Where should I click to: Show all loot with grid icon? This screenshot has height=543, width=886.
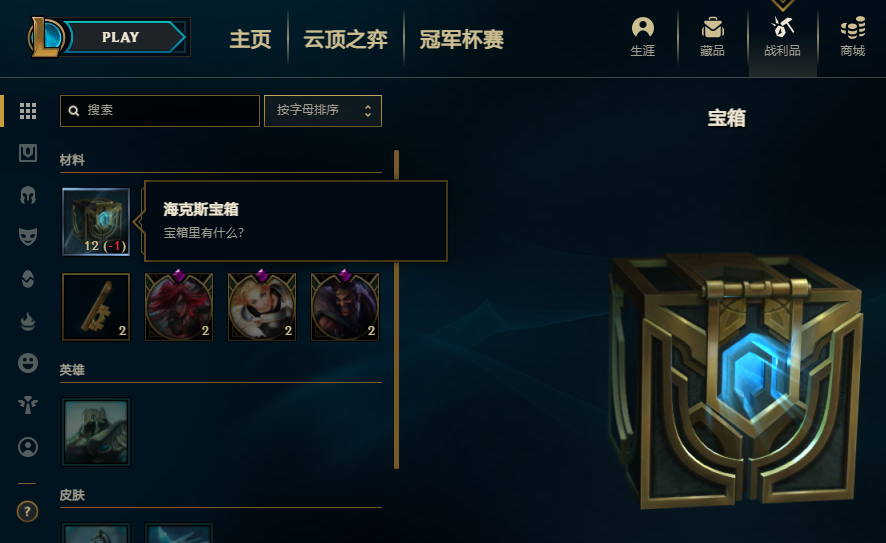(x=28, y=111)
